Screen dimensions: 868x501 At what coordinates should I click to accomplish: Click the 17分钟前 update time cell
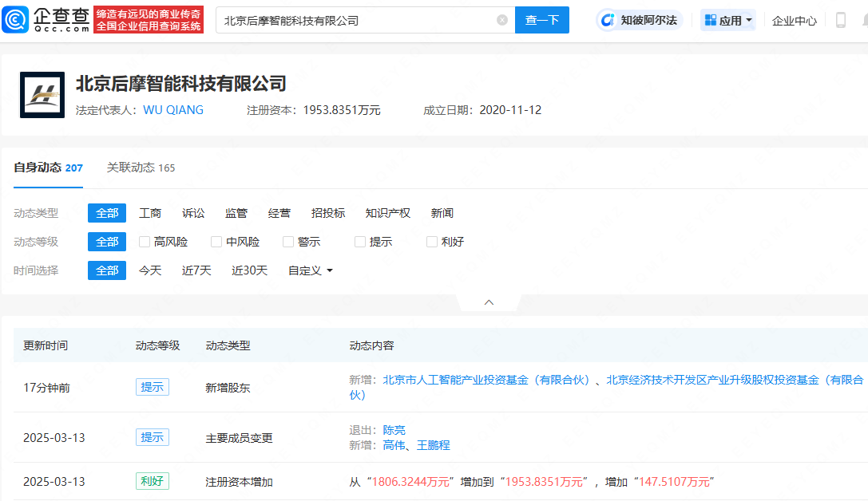point(46,388)
